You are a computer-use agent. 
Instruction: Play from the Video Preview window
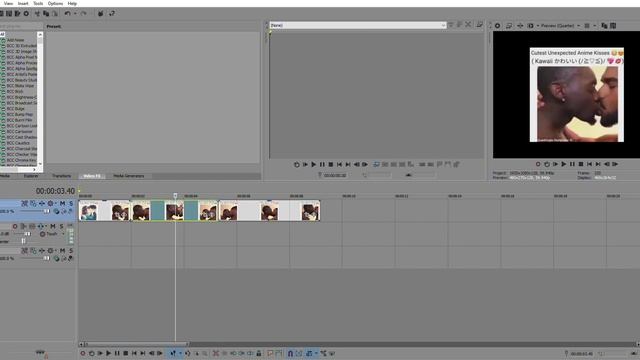564,164
